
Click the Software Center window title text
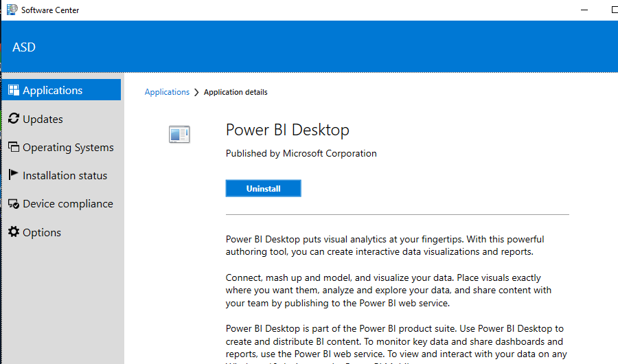tap(50, 10)
